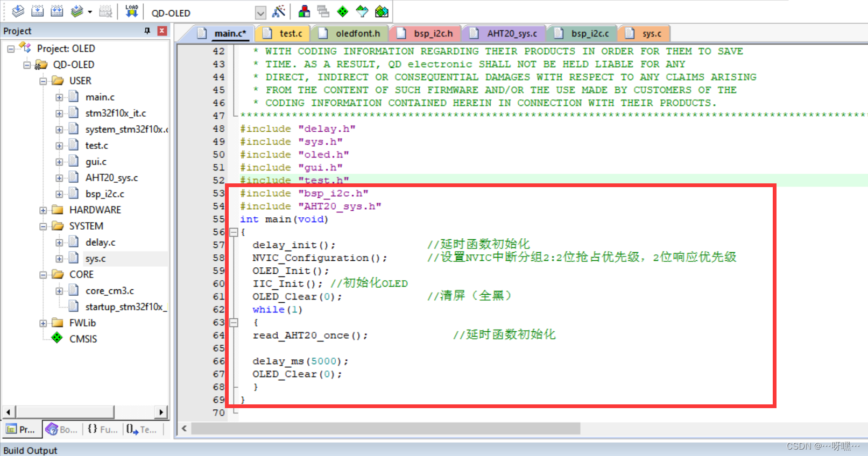
Task: Click the Build Output panel title
Action: pyautogui.click(x=30, y=450)
